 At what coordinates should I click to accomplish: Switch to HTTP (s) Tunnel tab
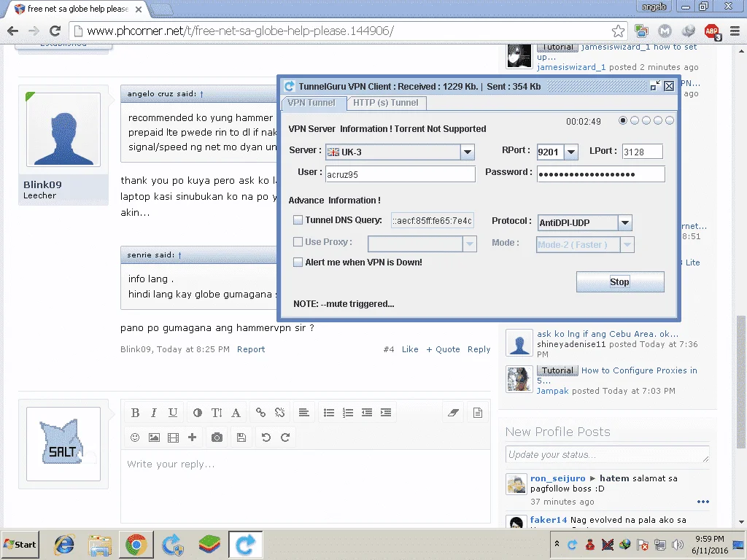(386, 103)
